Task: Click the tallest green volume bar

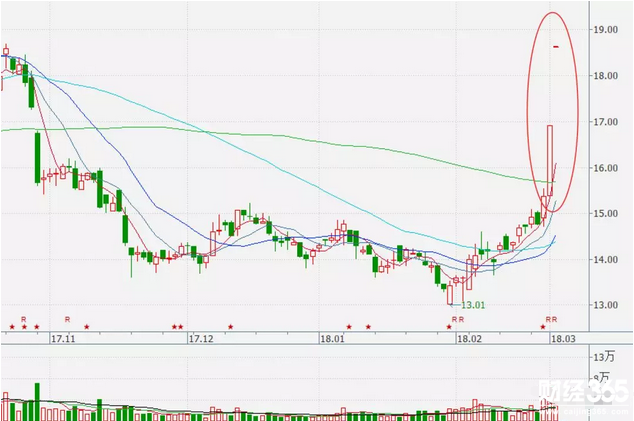Action: [37, 402]
